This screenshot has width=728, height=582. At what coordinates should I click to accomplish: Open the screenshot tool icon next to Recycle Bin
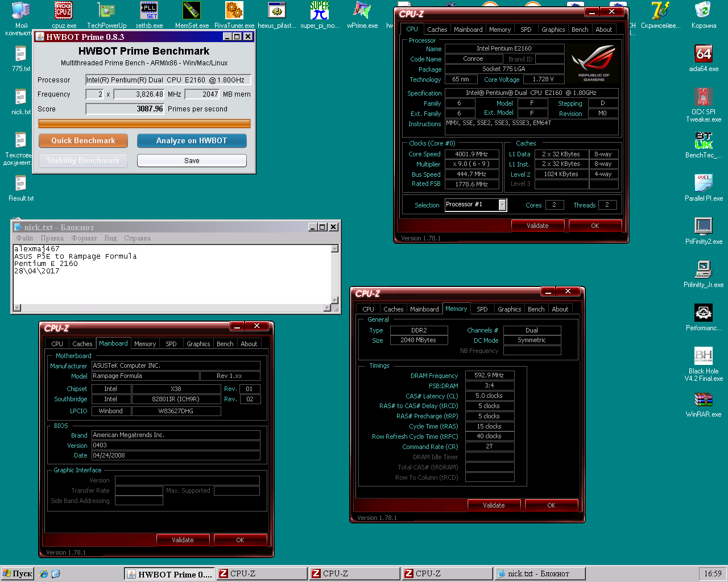coord(660,15)
